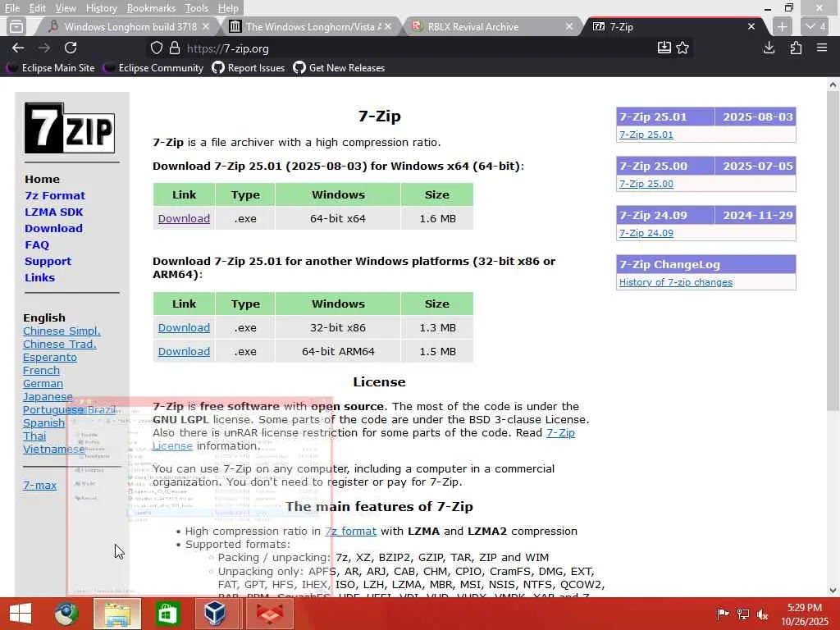Launch the Store app from taskbar
Viewport: 840px width, 630px height.
167,614
